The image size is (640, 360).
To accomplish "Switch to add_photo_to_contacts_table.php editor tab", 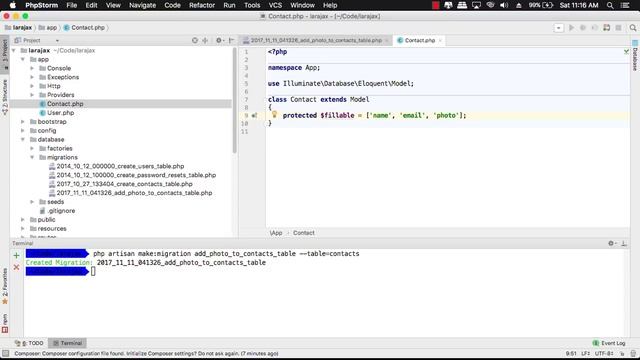I will click(x=316, y=40).
